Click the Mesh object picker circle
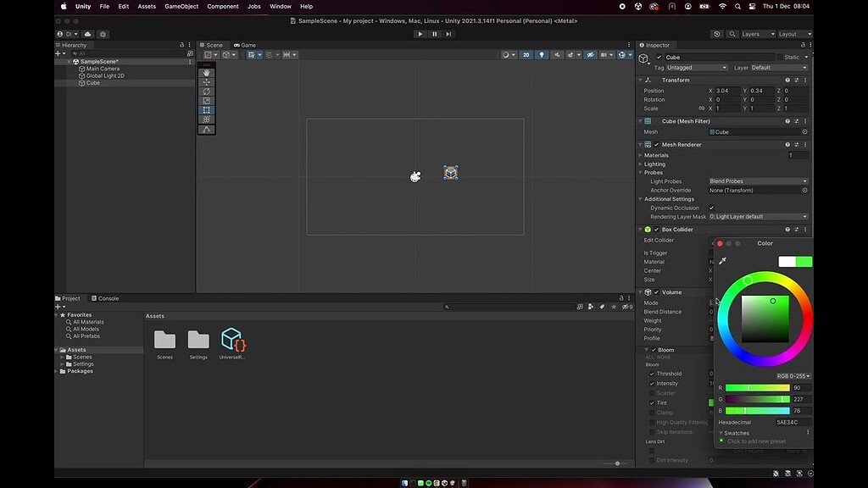868x488 pixels. tap(805, 131)
